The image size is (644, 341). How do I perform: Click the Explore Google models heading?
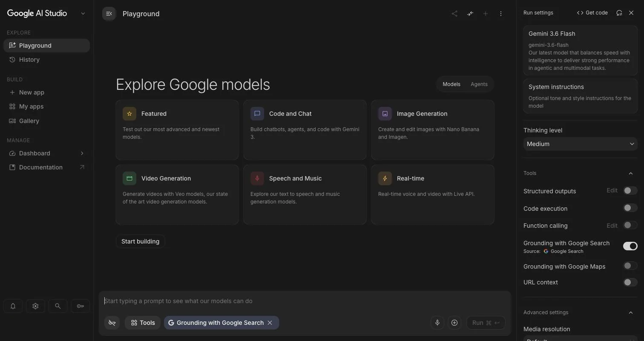pyautogui.click(x=193, y=84)
